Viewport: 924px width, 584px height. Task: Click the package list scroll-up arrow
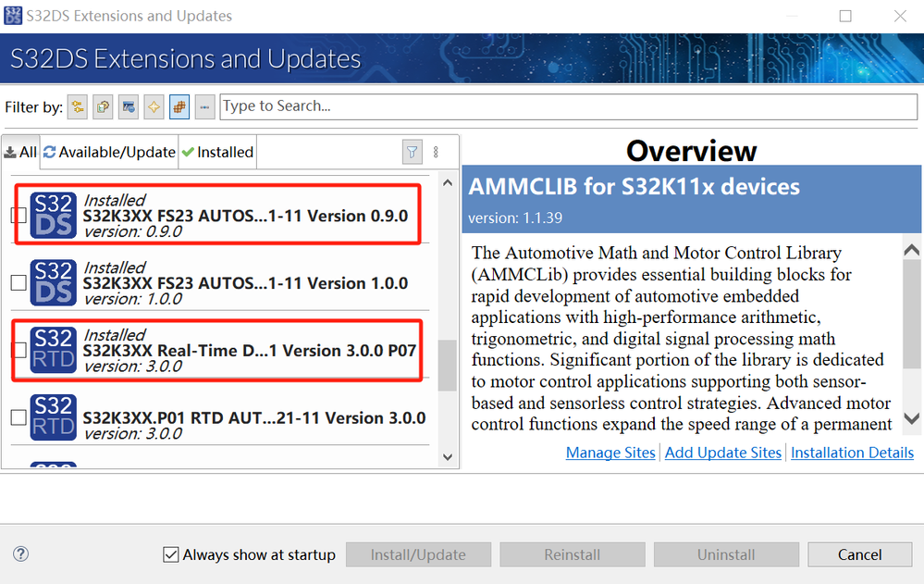[x=448, y=183]
